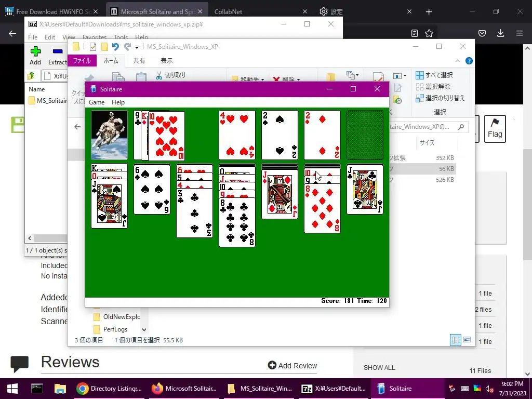Click the Flag button on the webpage

tap(495, 129)
